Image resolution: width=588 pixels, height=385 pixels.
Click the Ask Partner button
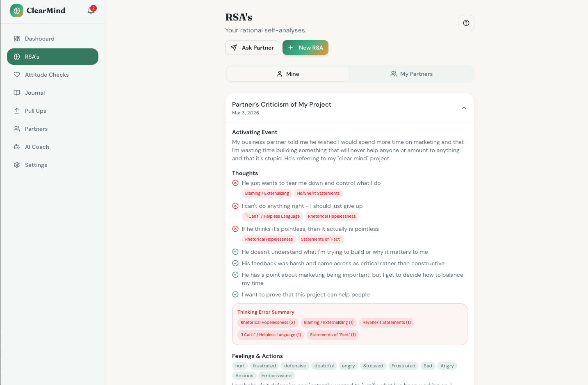[252, 48]
